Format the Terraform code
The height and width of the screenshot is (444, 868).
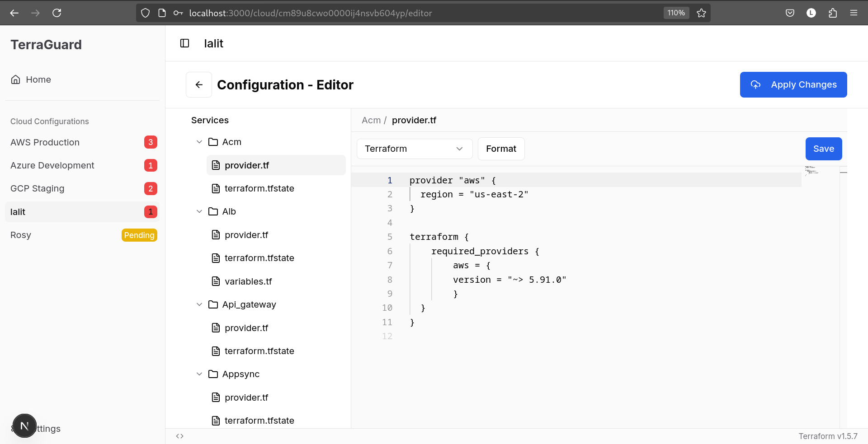coord(501,149)
